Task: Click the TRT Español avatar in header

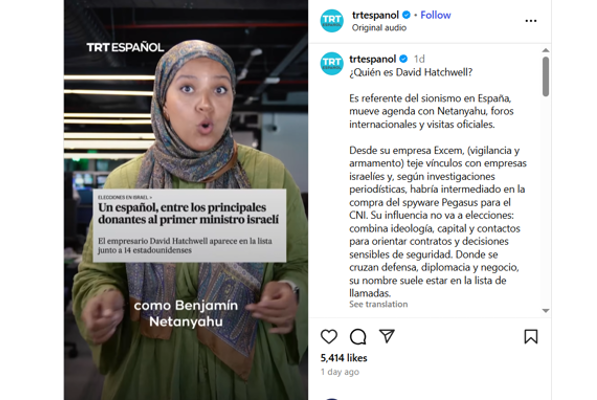Action: (332, 21)
